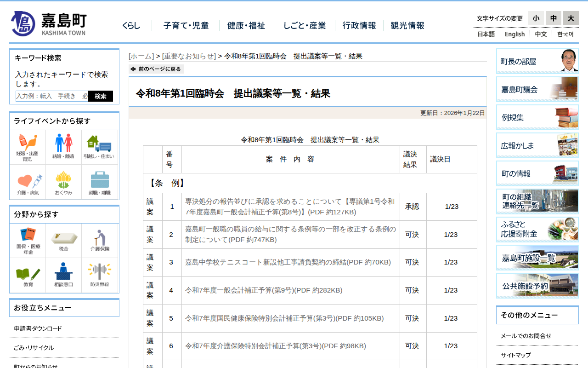Open the disaster prevention radio icon
588x368 pixels.
point(99,275)
